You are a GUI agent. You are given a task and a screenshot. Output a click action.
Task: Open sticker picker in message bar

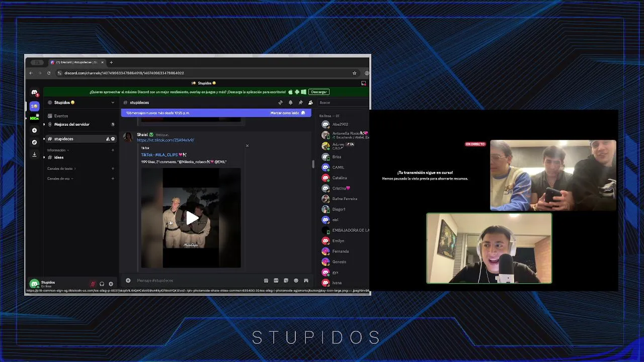(286, 281)
